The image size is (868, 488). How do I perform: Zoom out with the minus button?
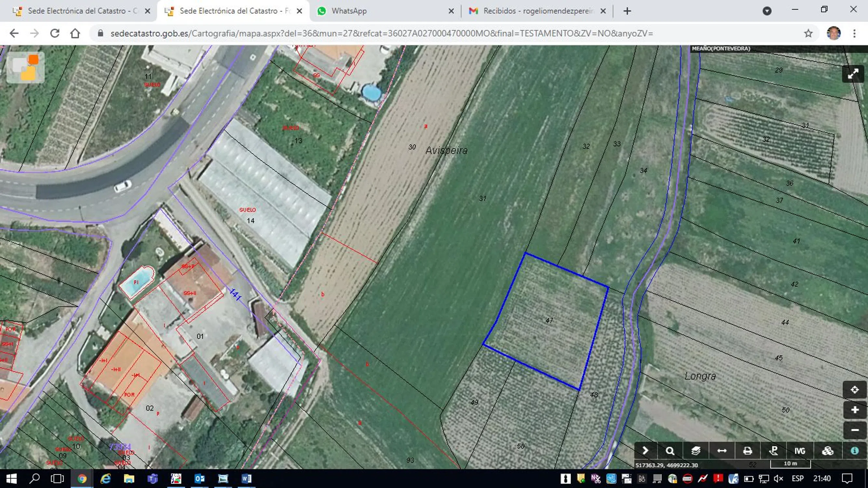855,430
